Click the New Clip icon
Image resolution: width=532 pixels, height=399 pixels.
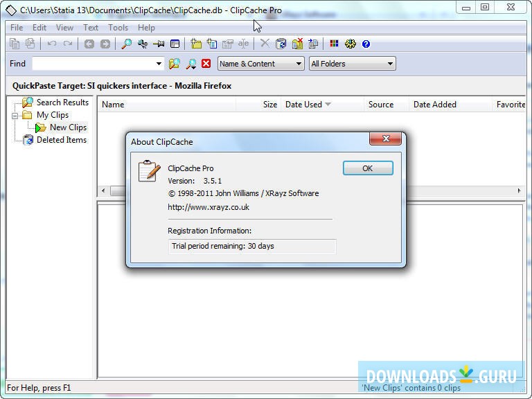click(x=212, y=44)
